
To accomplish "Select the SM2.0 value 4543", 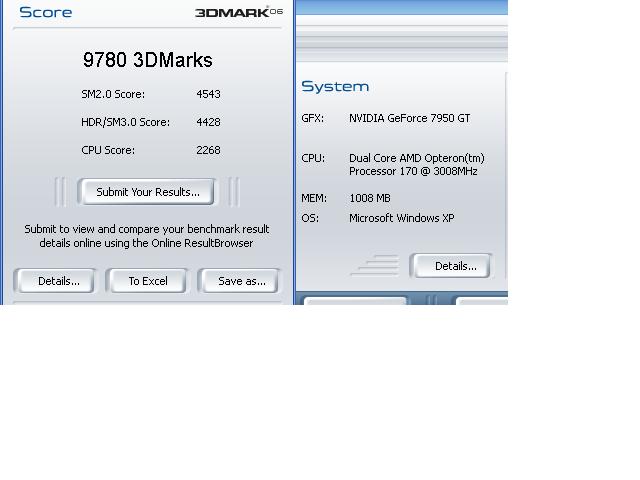I will tap(208, 94).
